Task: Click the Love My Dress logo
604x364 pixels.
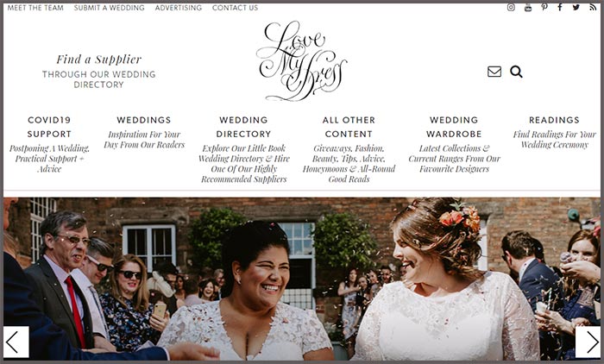Action: pyautogui.click(x=302, y=61)
